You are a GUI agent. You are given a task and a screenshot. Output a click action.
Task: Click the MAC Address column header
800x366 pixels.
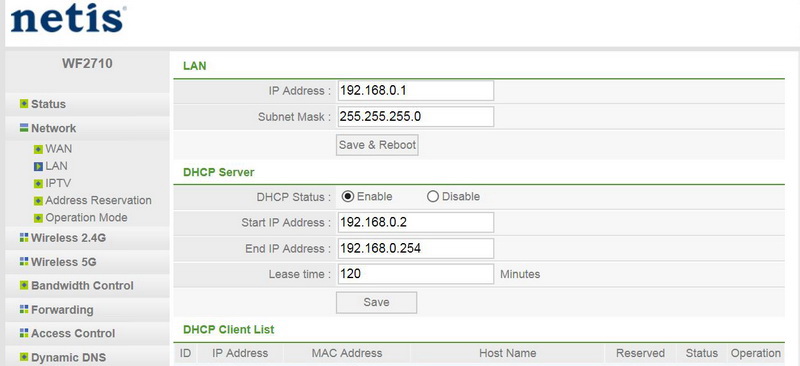pos(346,353)
